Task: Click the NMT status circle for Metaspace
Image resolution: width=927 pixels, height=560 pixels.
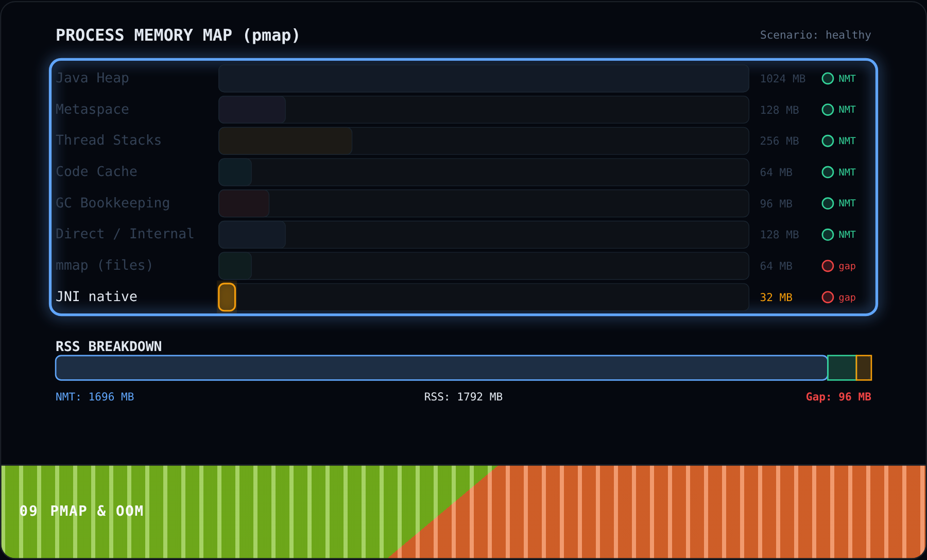Action: coord(828,110)
